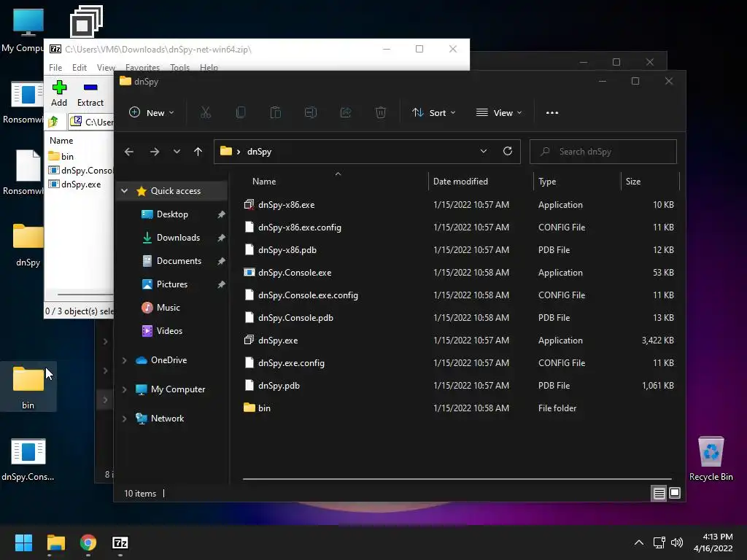The height and width of the screenshot is (560, 747).
Task: Sort by the Type column header
Action: click(x=578, y=182)
